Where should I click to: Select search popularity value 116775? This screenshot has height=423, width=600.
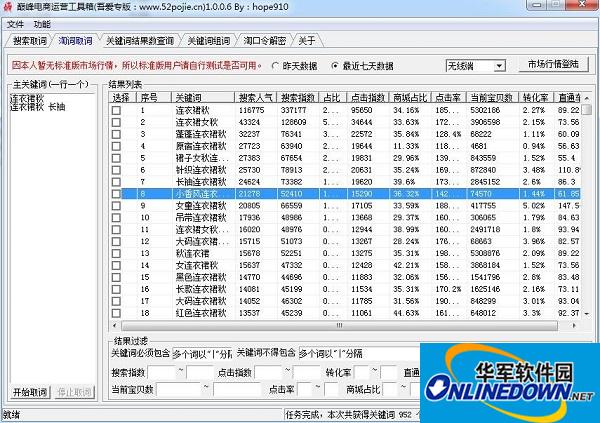point(251,110)
